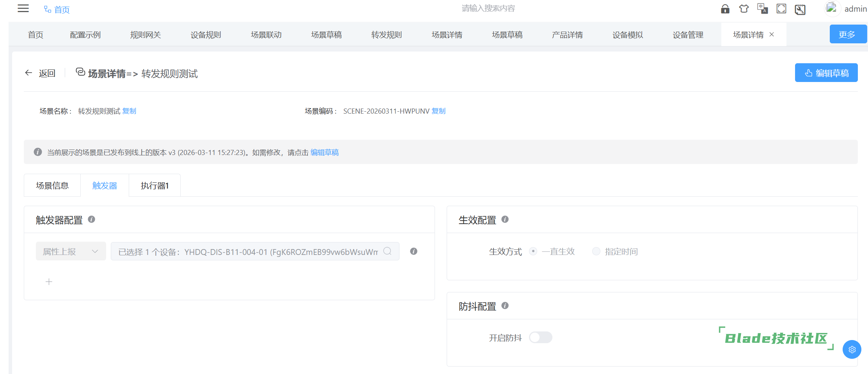Click the plus icon to add trigger
The width and height of the screenshot is (868, 374).
49,282
